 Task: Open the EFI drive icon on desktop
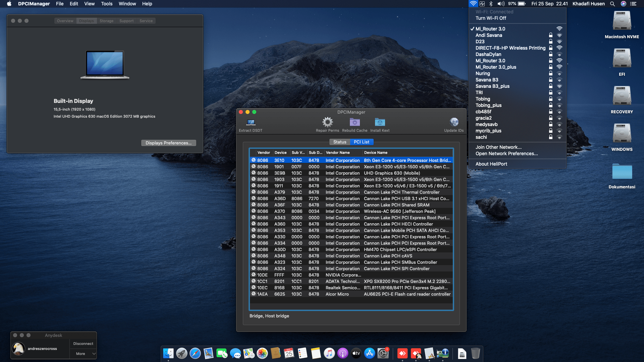pyautogui.click(x=622, y=59)
